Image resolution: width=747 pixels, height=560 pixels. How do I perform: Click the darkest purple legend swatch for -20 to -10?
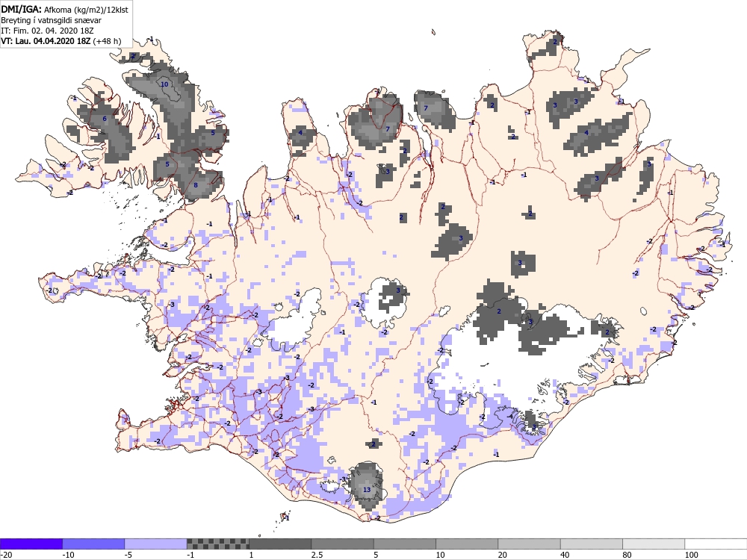coord(31,544)
